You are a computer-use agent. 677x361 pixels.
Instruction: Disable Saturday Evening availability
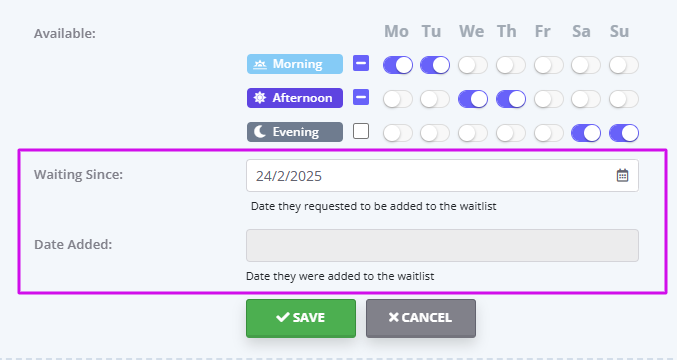(586, 133)
